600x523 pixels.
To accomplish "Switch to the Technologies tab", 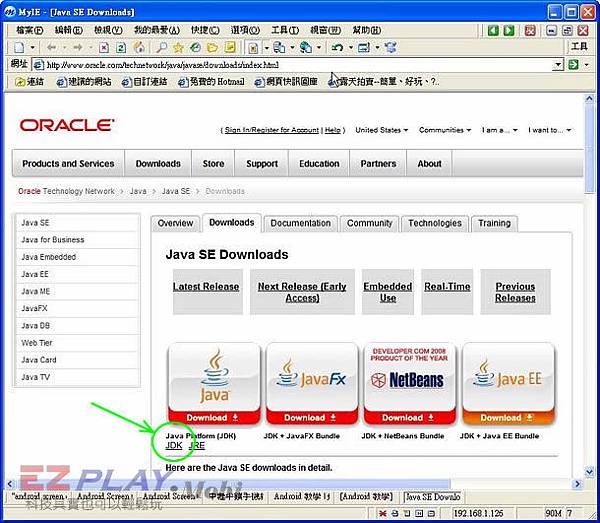I will pos(435,223).
